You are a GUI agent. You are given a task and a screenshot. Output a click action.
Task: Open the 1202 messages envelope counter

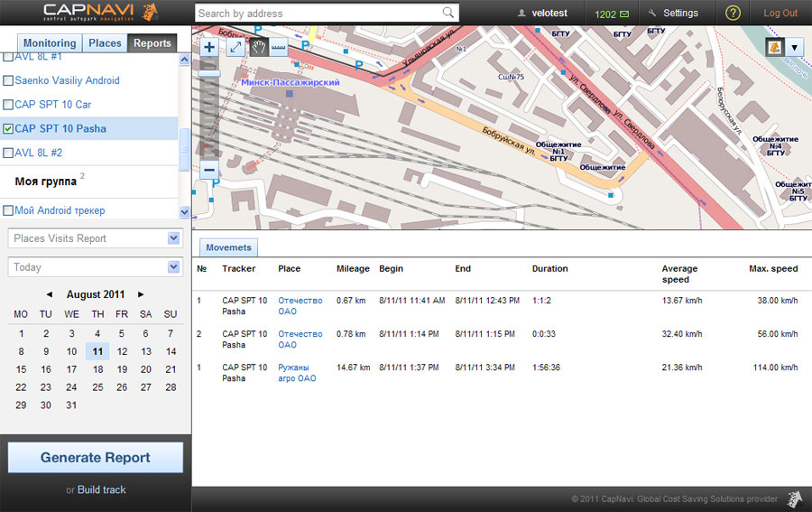pyautogui.click(x=612, y=14)
